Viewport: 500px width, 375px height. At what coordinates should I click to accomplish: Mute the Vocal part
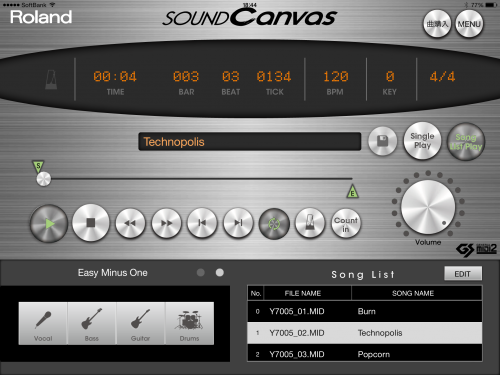click(43, 323)
